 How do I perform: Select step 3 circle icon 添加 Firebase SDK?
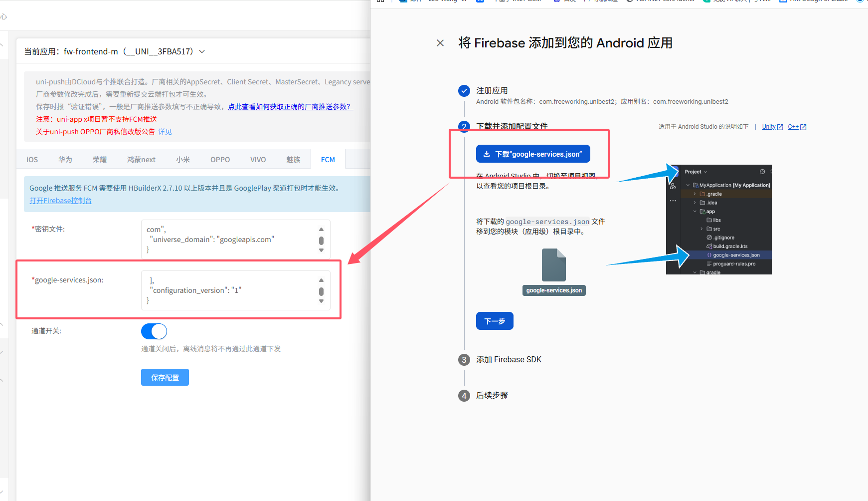(464, 359)
